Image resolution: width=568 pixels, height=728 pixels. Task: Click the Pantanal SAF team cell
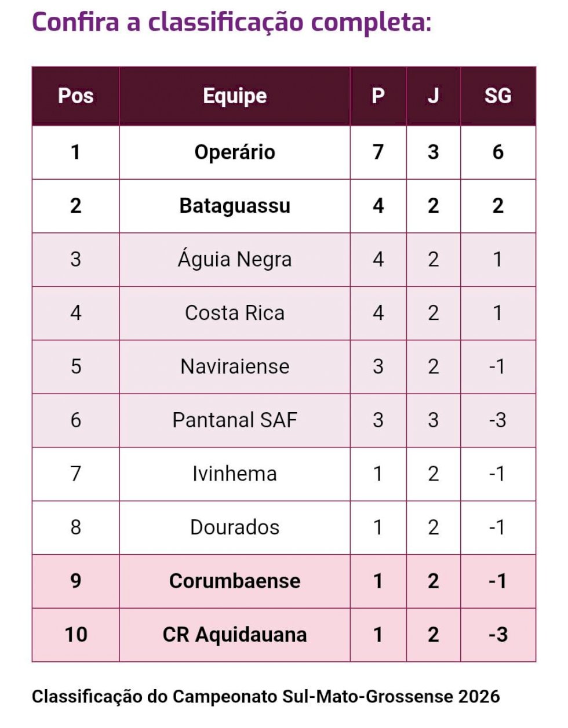click(235, 420)
